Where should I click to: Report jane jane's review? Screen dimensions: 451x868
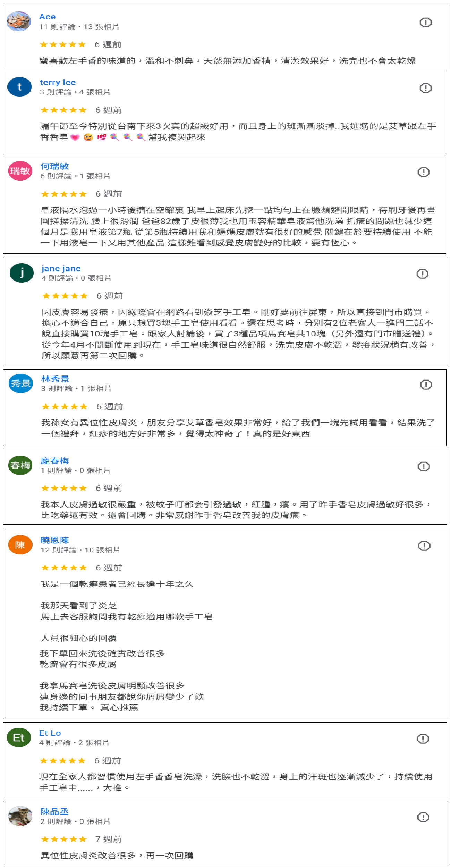point(422,274)
